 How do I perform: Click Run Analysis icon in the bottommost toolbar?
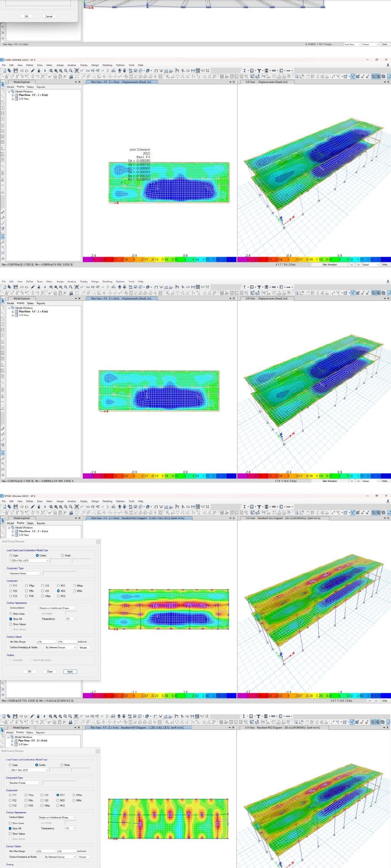[44, 716]
